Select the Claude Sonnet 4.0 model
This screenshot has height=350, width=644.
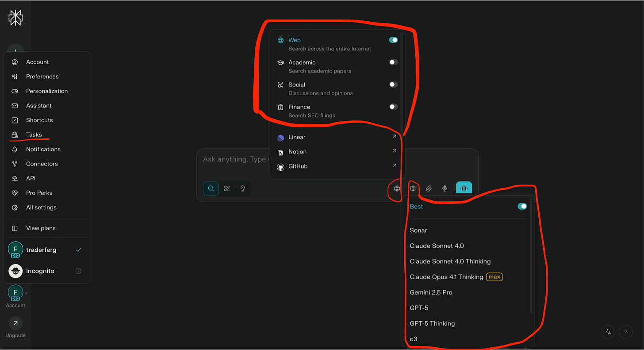(x=468, y=246)
